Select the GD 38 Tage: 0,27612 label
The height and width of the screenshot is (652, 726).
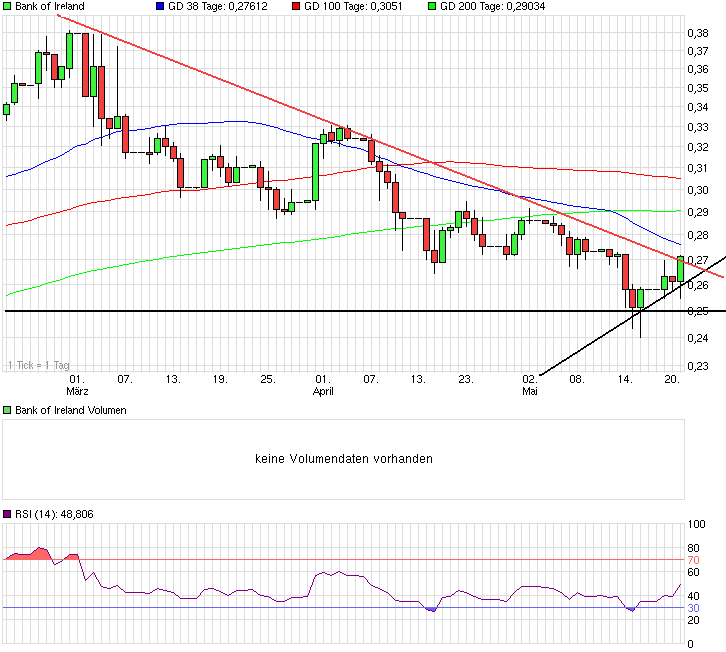click(x=219, y=6)
